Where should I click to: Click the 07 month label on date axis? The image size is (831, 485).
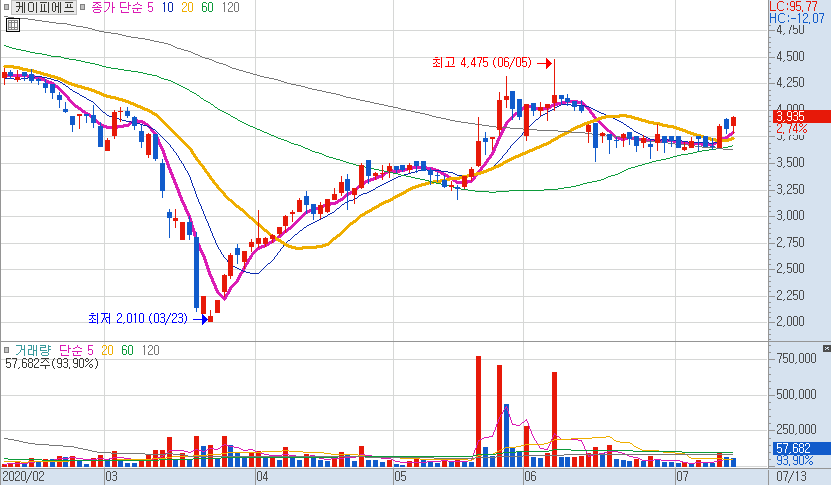click(x=682, y=476)
